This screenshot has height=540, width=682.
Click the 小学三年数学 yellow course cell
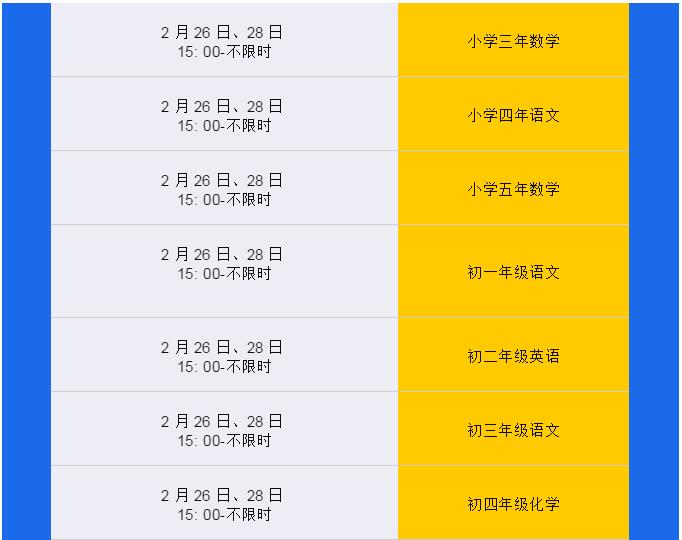coord(513,41)
